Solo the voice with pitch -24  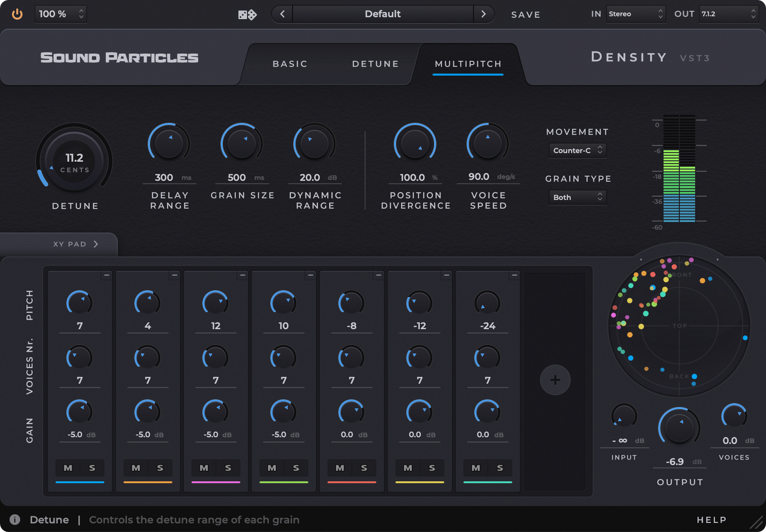pos(500,468)
